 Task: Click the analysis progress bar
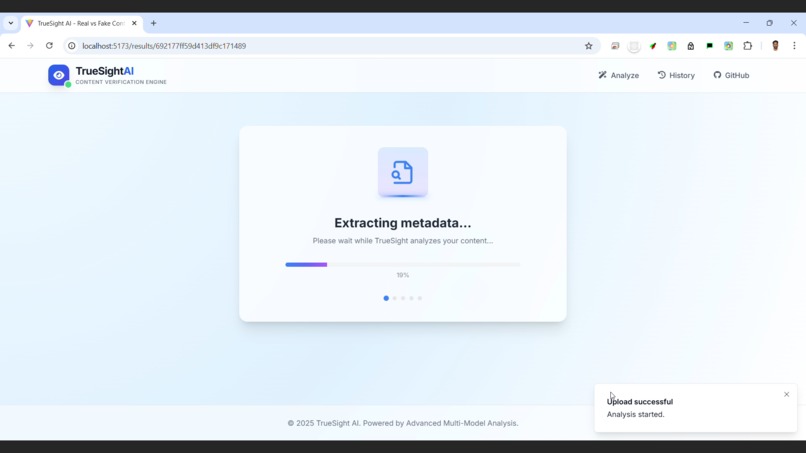pos(402,264)
